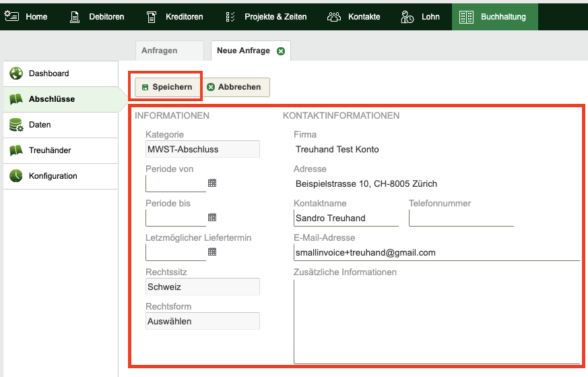Open Daten in sidebar
The width and height of the screenshot is (588, 377).
coord(61,125)
